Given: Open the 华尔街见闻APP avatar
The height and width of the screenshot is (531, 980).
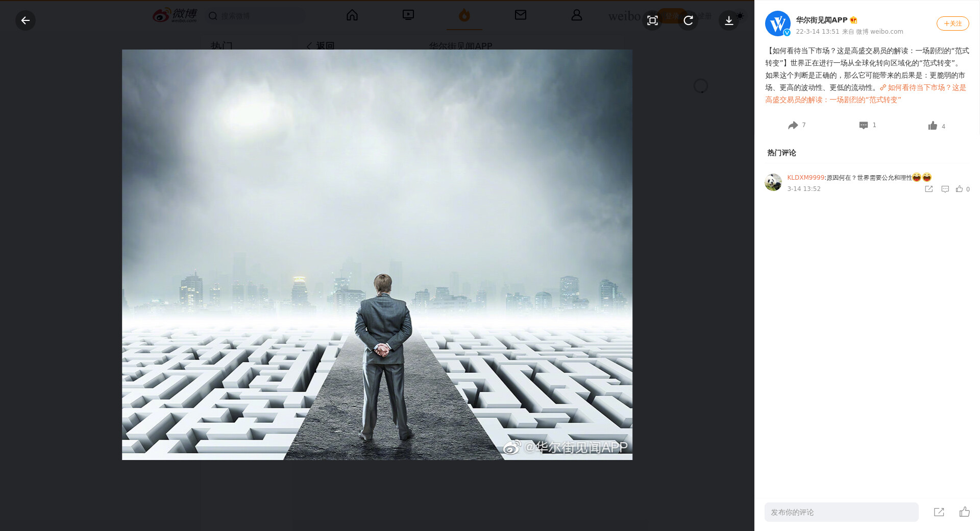Looking at the screenshot, I should 777,23.
